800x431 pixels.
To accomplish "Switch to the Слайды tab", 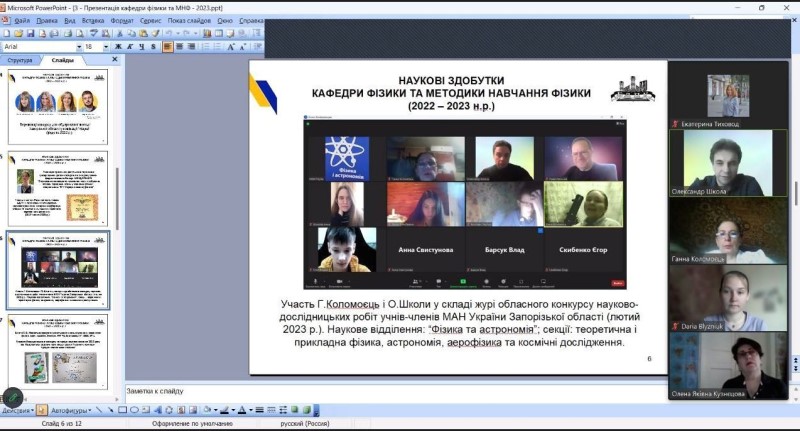I will [63, 60].
